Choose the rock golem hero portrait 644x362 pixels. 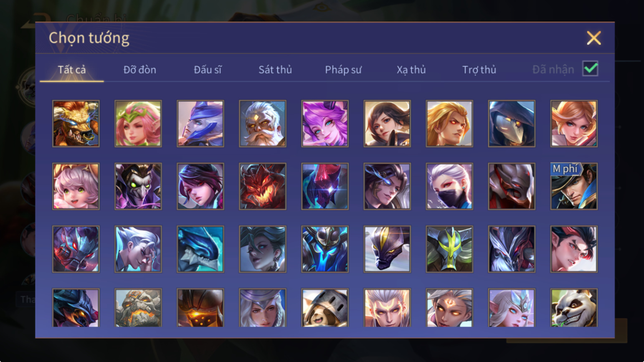click(138, 308)
